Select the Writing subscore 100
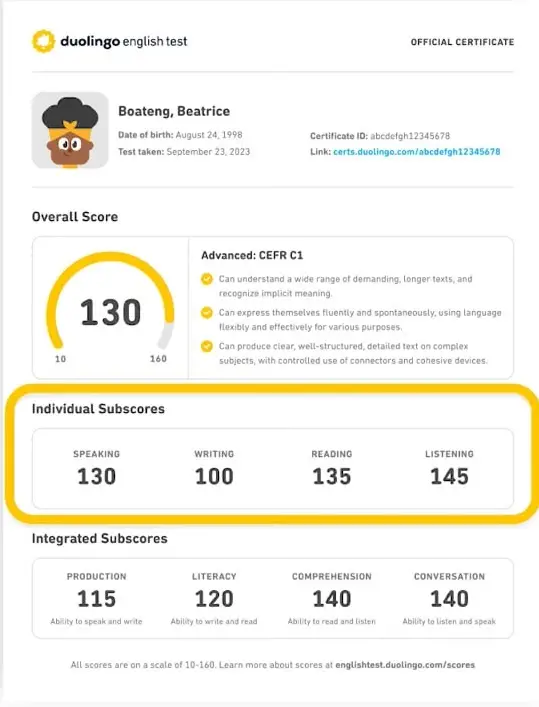 coord(214,477)
